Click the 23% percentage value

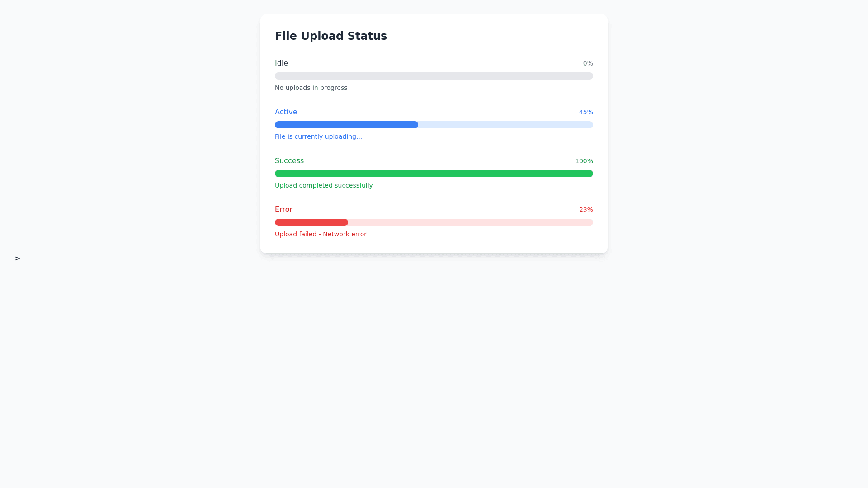[x=586, y=210]
